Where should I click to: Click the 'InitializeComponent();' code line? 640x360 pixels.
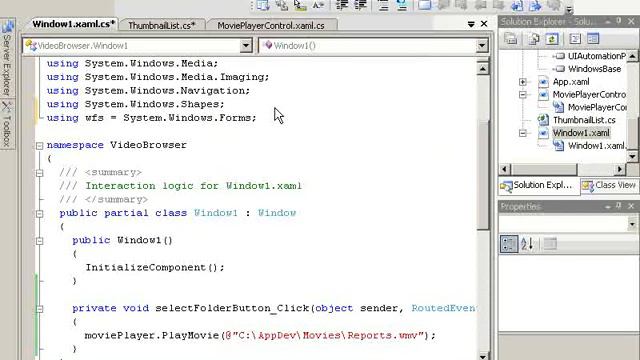click(155, 268)
